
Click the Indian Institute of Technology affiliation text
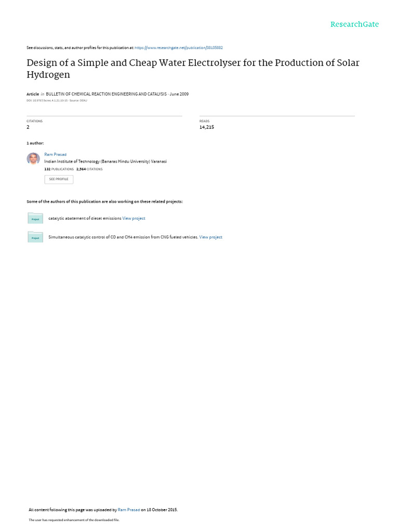pyautogui.click(x=105, y=162)
